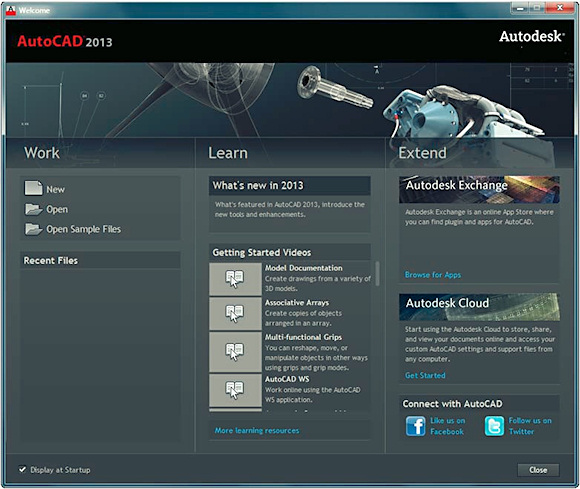Select the Open label in Work panel
Viewport: 580px width, 489px height.
(57, 210)
